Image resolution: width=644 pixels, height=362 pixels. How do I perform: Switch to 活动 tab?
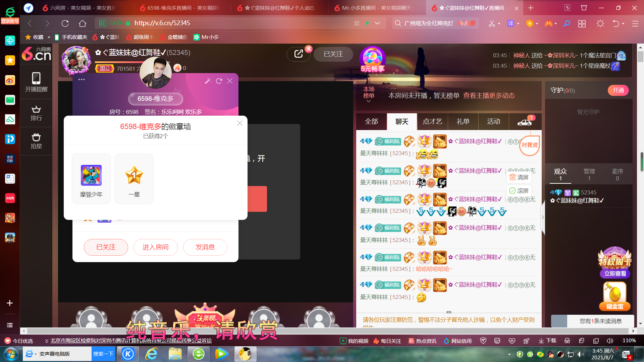click(493, 121)
